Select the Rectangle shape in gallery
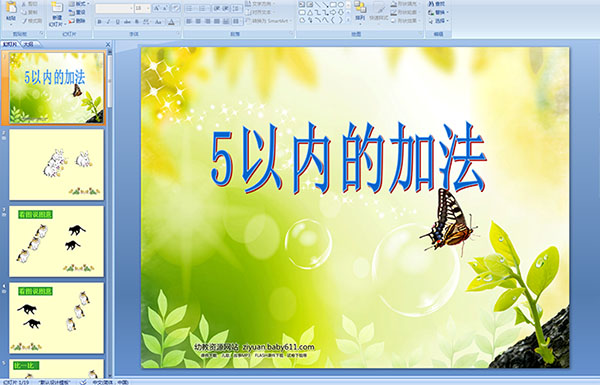 pos(333,4)
